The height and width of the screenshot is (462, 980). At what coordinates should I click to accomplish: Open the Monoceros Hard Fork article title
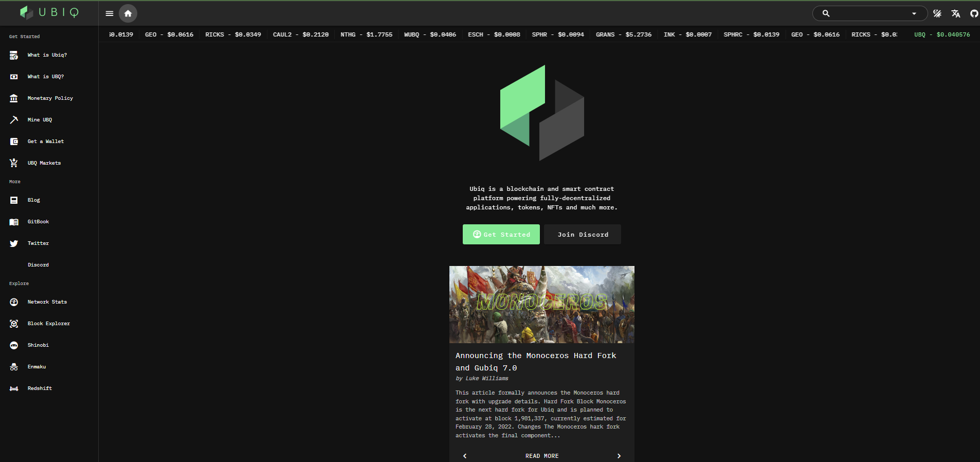(536, 362)
